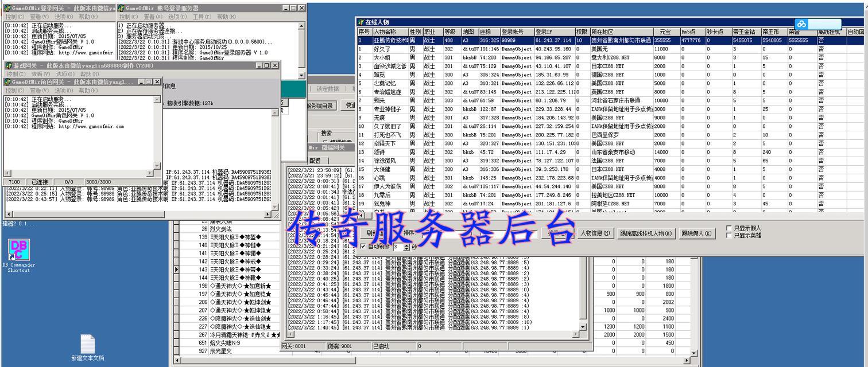Select player row 专业掉链子
Screen dimensions: 868x367
tap(610, 110)
